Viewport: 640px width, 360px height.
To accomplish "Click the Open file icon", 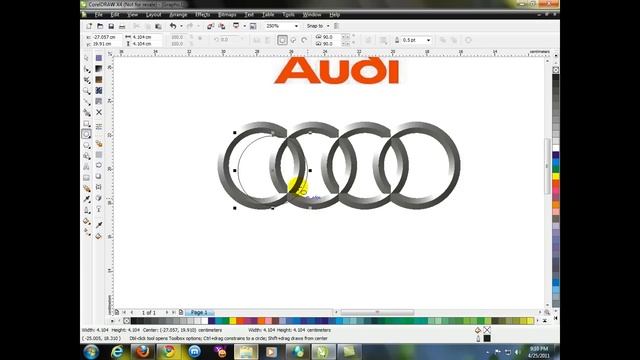I will pyautogui.click(x=100, y=26).
